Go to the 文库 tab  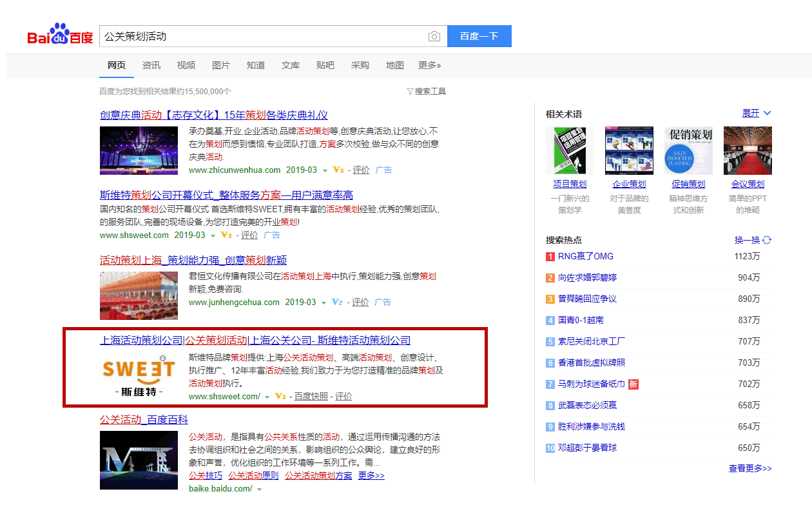[291, 65]
